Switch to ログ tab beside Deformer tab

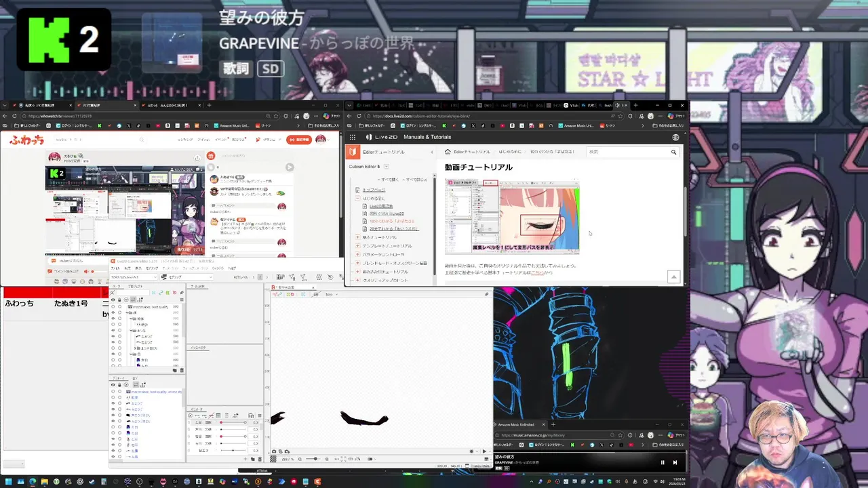pyautogui.click(x=135, y=378)
